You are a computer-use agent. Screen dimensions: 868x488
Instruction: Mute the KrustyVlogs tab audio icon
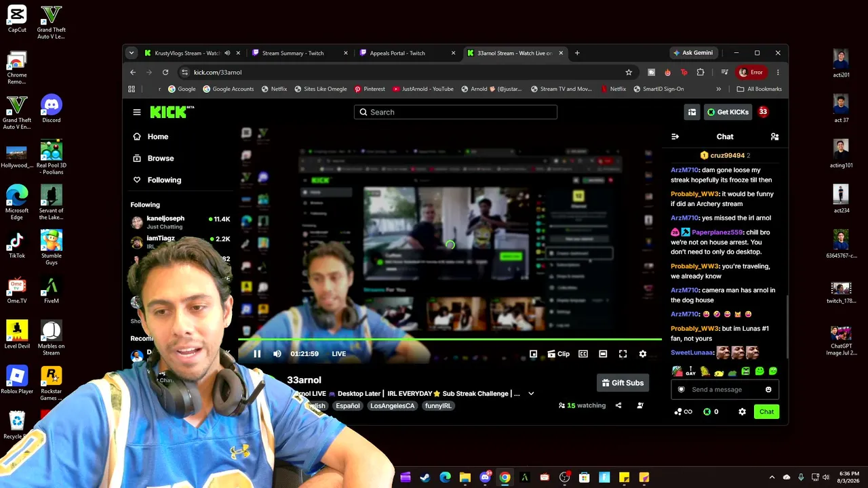tap(227, 53)
